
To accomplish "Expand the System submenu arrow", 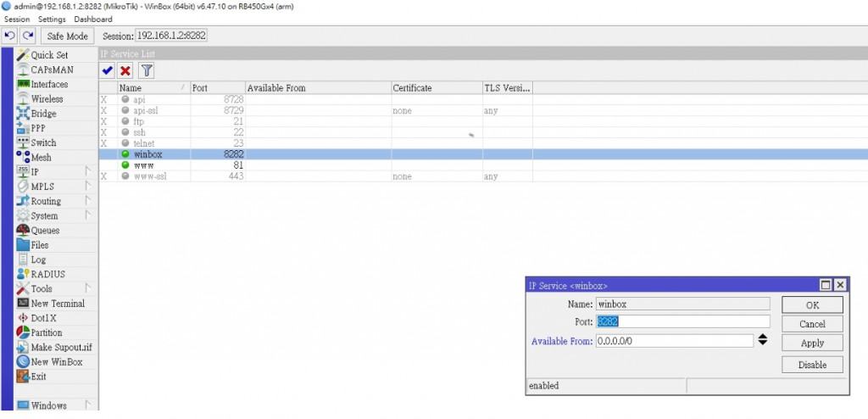I will [87, 215].
